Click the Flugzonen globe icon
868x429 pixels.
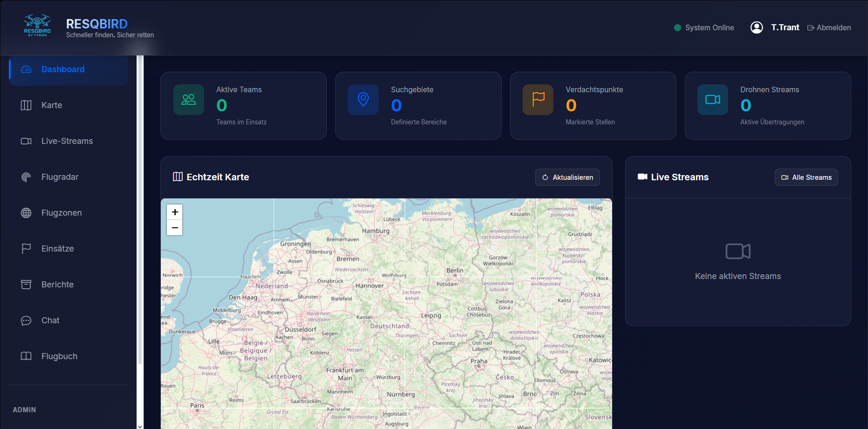click(x=26, y=212)
